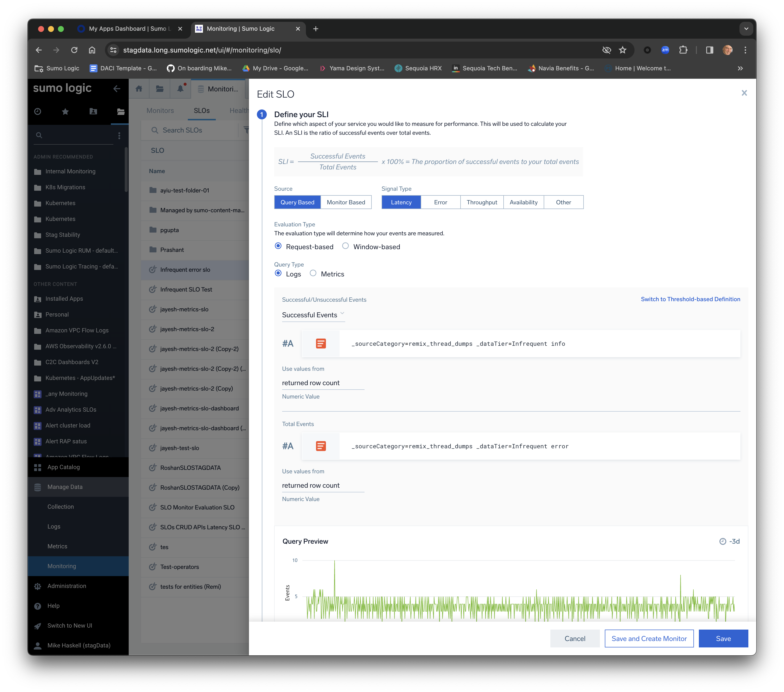Open the logs icon in the Successful Events query row
This screenshot has width=784, height=692.
coord(321,344)
